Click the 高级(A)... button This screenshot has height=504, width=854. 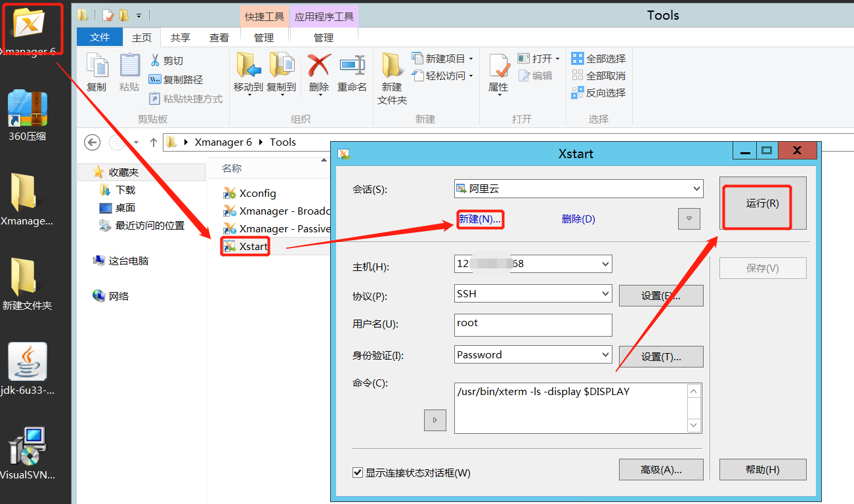(661, 470)
